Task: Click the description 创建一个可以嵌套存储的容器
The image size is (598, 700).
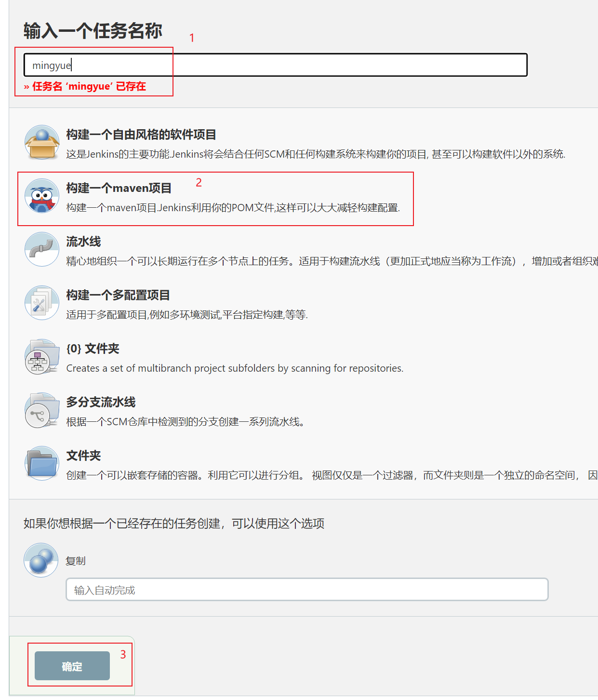Action: pyautogui.click(x=332, y=475)
